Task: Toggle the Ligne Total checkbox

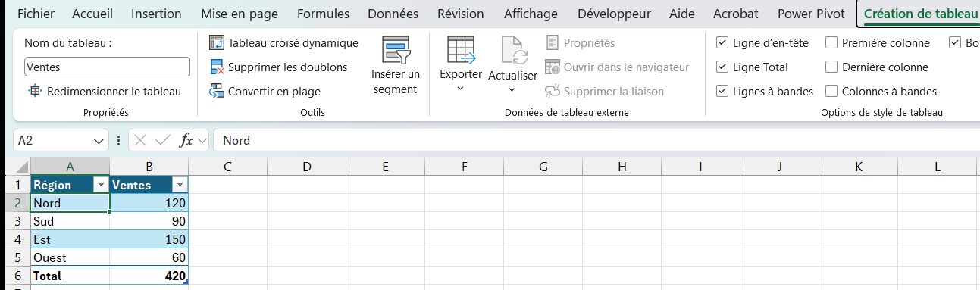Action: pos(722,67)
